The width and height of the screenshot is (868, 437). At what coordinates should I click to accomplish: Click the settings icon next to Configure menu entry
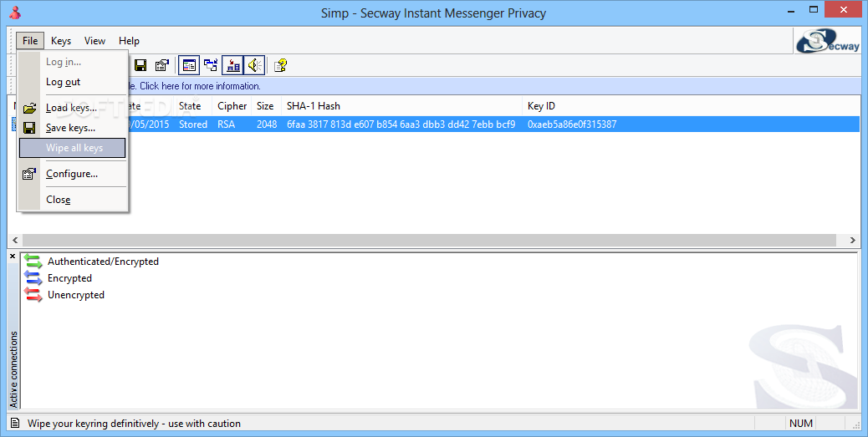tap(29, 174)
